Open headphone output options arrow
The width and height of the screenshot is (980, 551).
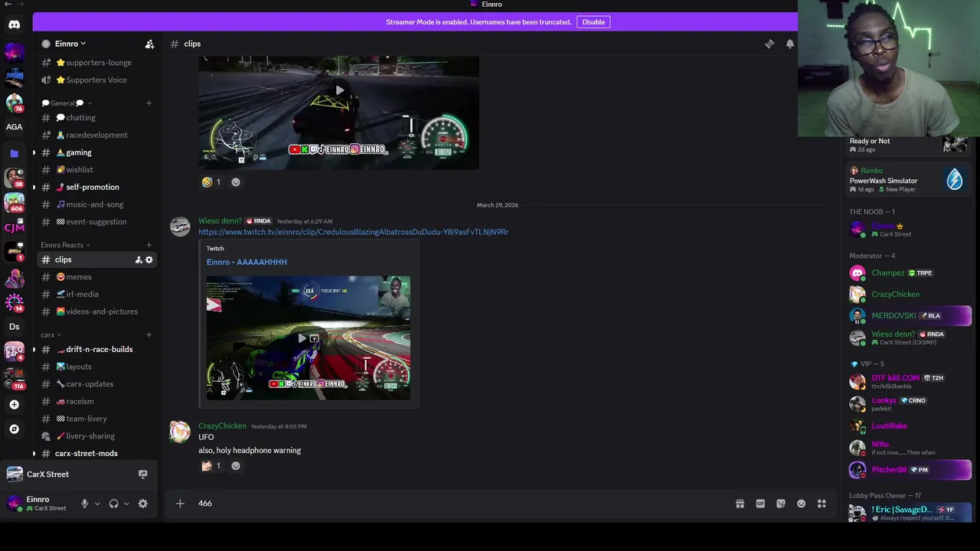point(126,504)
